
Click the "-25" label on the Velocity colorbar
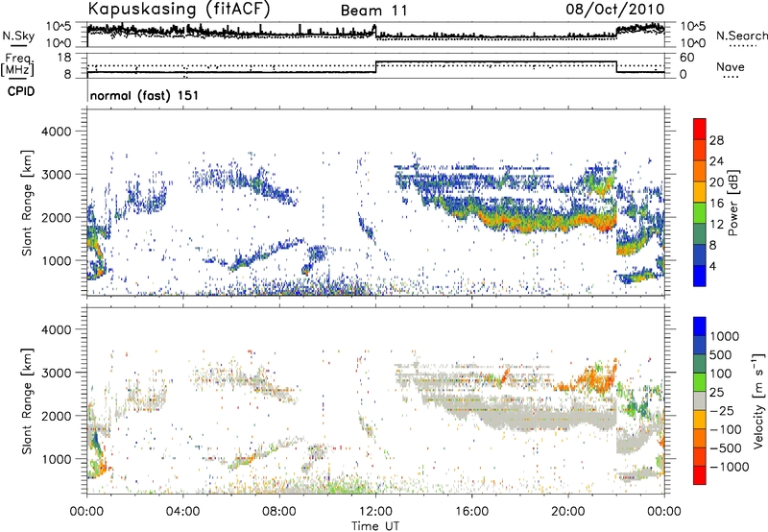pos(721,410)
